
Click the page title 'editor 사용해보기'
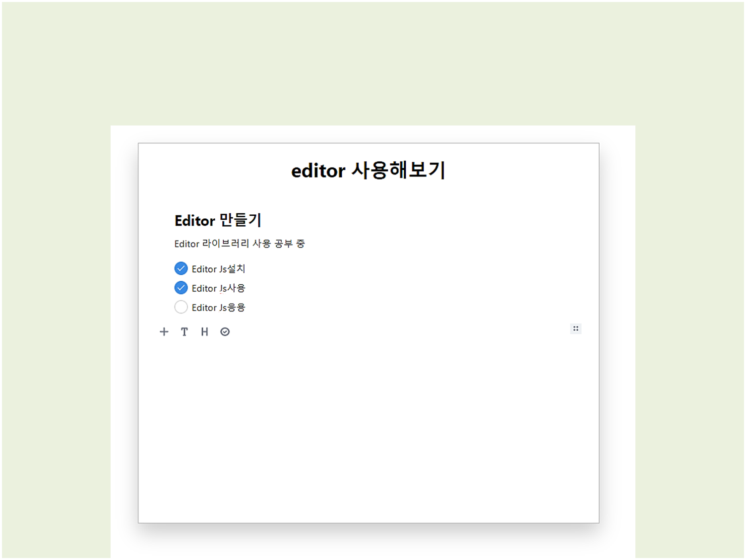click(x=369, y=171)
